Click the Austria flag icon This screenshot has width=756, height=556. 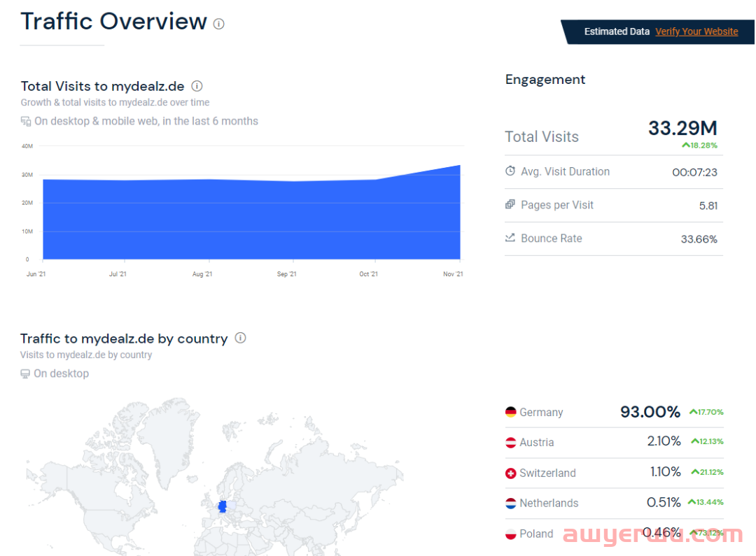pyautogui.click(x=510, y=442)
